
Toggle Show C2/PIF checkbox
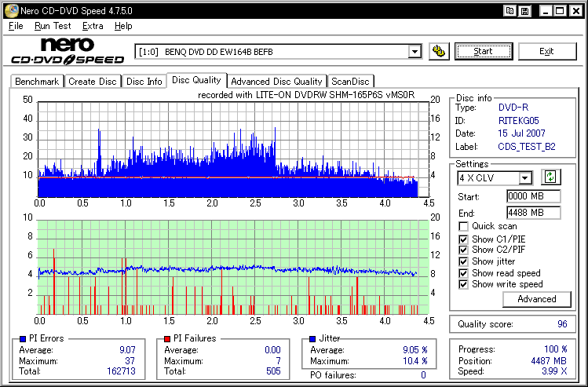pos(463,250)
